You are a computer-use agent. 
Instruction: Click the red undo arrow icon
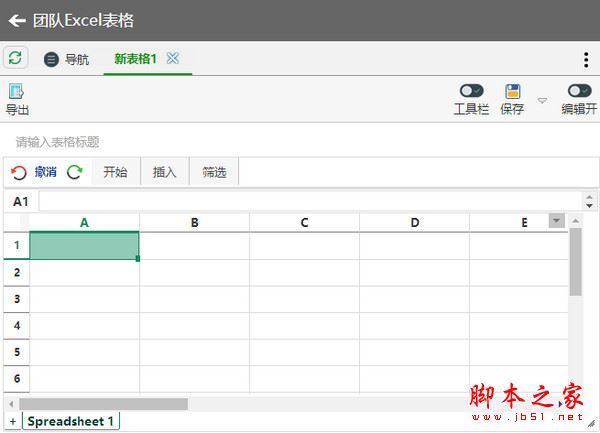18,173
